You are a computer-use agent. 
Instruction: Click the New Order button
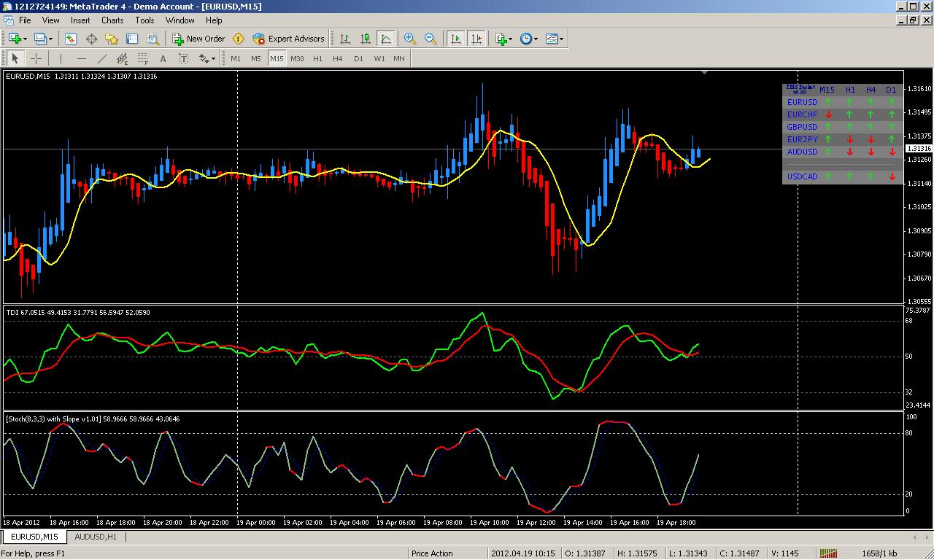point(198,39)
